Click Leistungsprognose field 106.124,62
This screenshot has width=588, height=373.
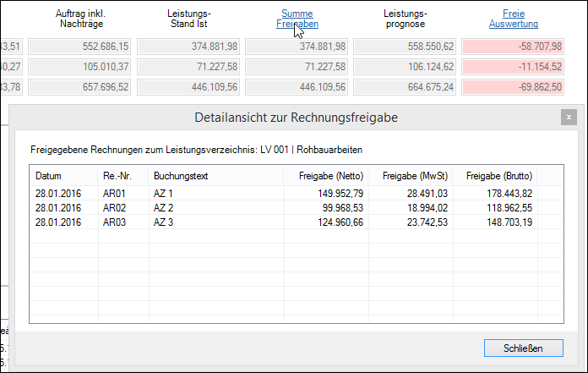click(x=405, y=67)
